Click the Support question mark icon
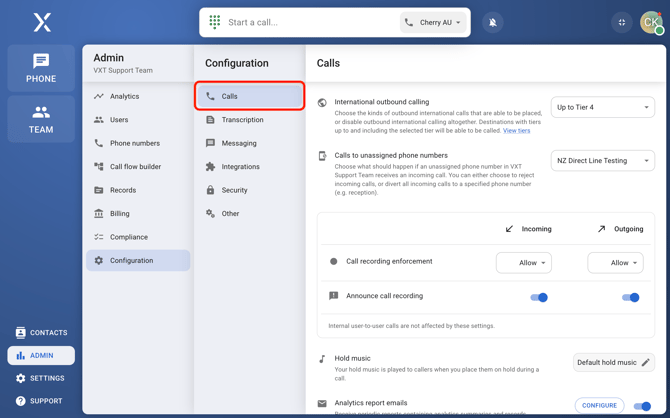Viewport: 670px width, 418px height. tap(21, 401)
